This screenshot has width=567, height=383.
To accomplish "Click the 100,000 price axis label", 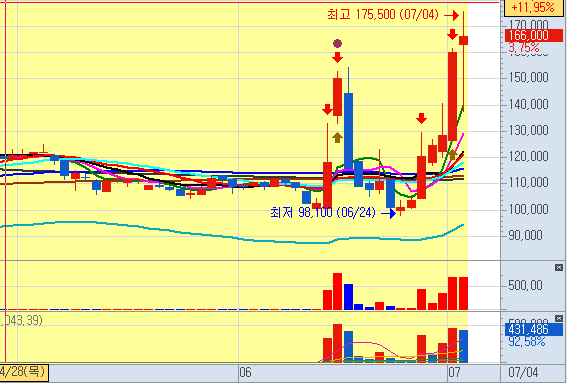I will coord(528,209).
